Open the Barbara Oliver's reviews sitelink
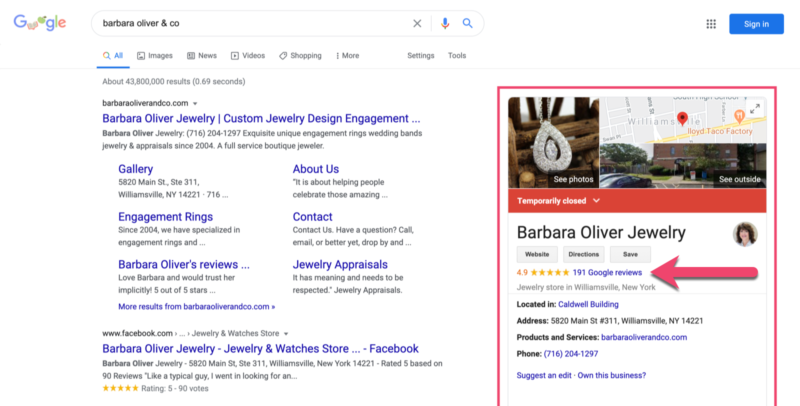 [184, 264]
